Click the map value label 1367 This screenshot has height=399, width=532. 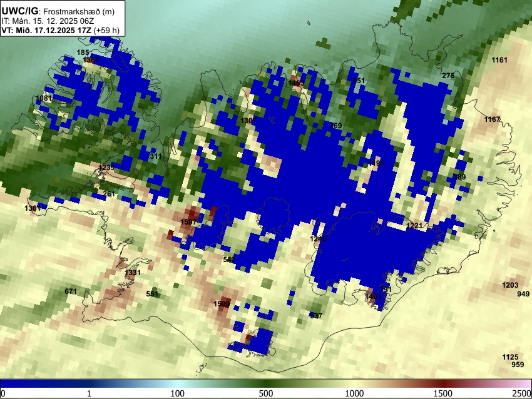pyautogui.click(x=91, y=60)
